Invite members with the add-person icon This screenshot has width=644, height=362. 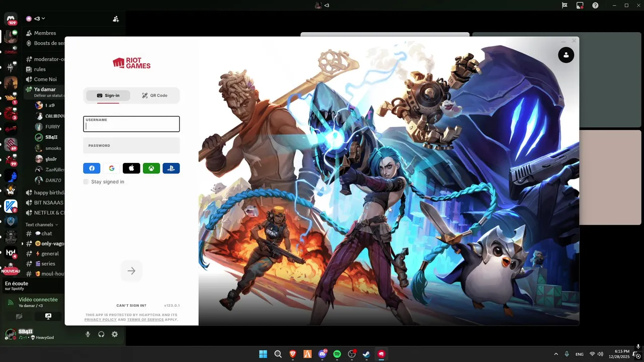116,19
